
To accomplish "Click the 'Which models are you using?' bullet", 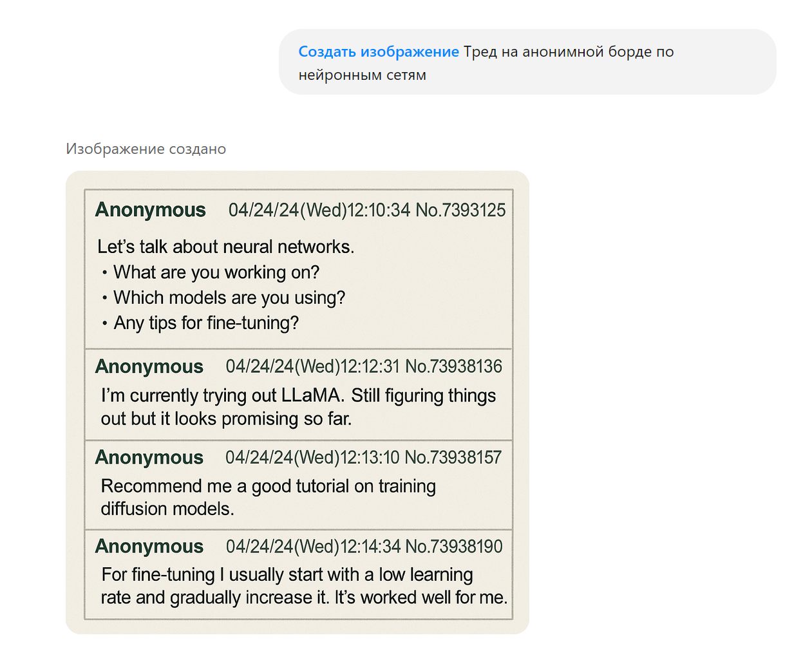I will point(229,297).
